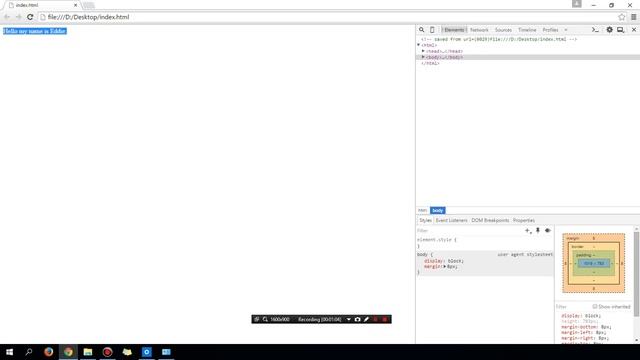Go back in Chrome
The image size is (640, 360).
click(7, 17)
